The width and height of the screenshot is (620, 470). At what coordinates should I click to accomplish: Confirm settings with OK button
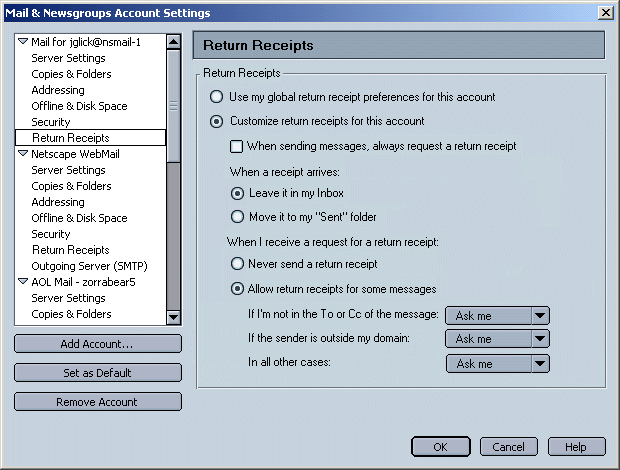(x=441, y=447)
